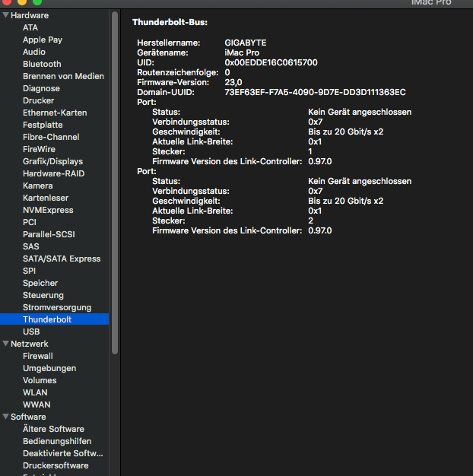Screen dimensions: 473x476
Task: Show the Stromversorgung details
Action: [x=57, y=307]
